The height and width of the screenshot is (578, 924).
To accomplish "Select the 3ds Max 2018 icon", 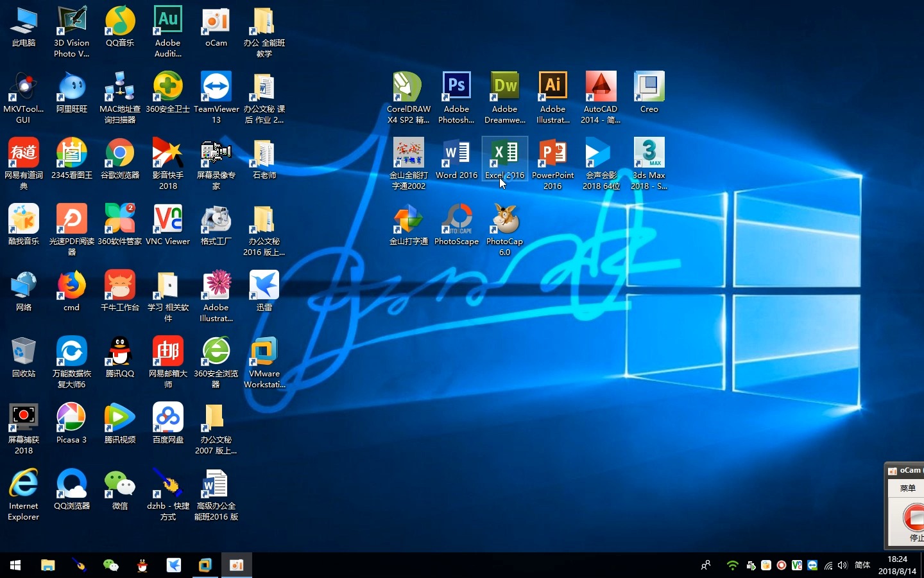I will click(649, 163).
